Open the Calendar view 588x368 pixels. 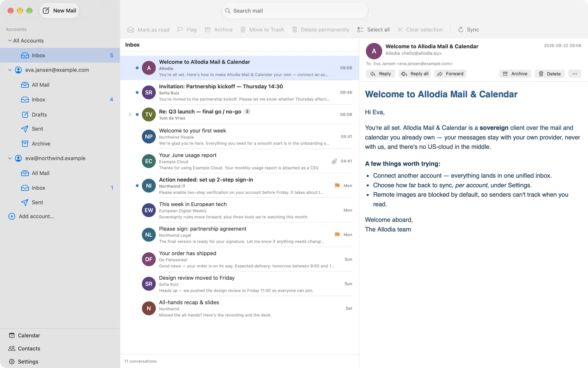pos(24,335)
